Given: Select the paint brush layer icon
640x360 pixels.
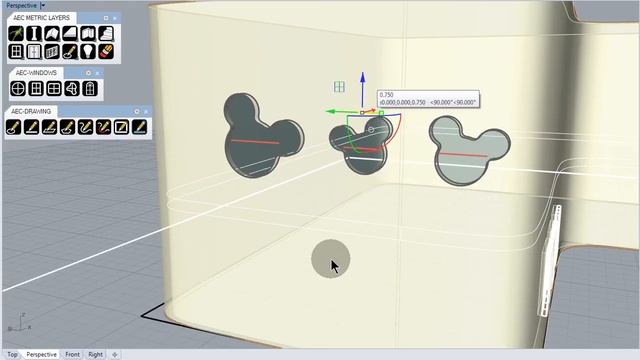Looking at the screenshot, I should tap(106, 52).
